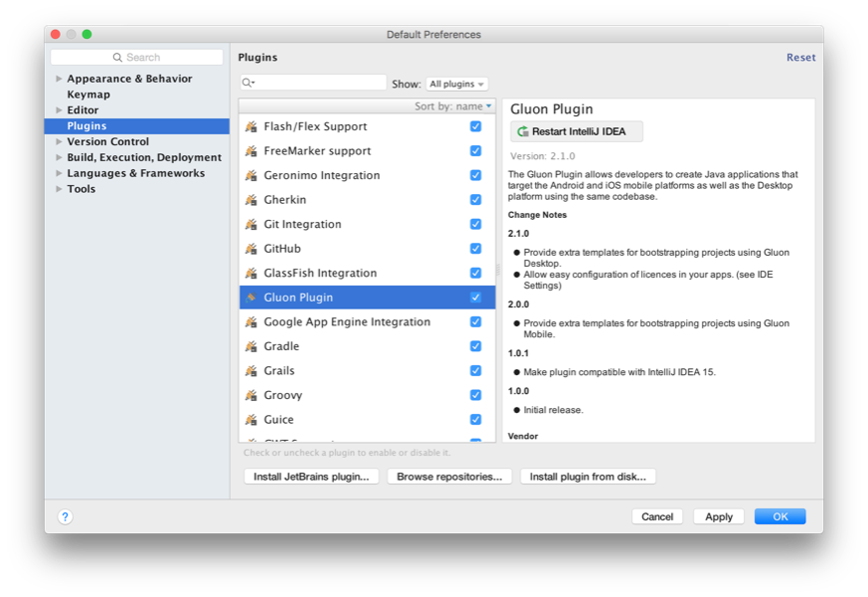Confirm with the OK button
This screenshot has height=597, width=868.
(x=780, y=516)
